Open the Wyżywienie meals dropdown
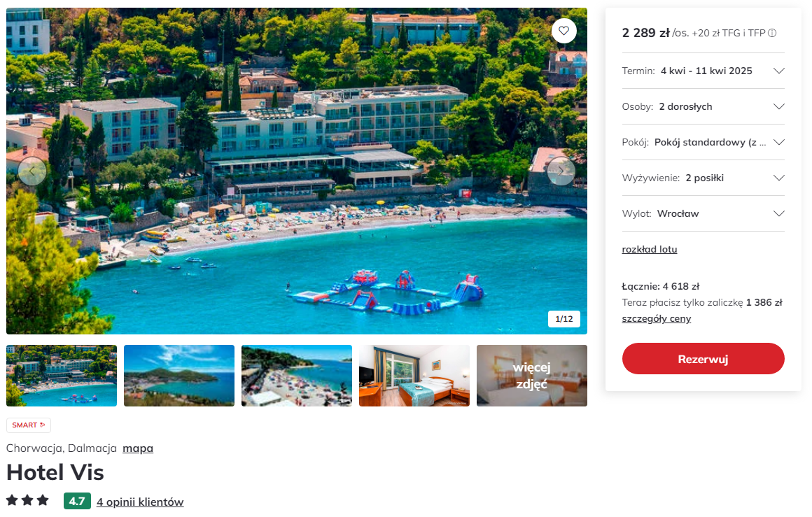This screenshot has height=517, width=812. point(703,178)
